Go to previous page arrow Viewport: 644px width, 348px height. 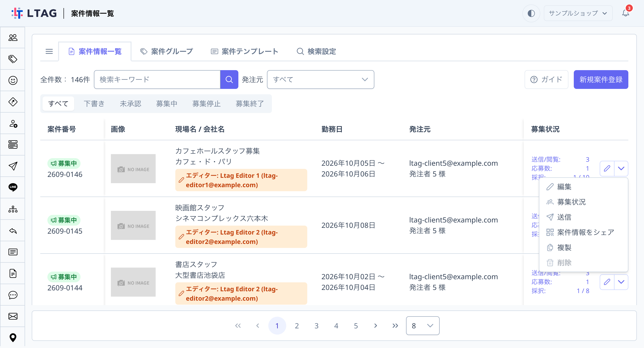258,325
